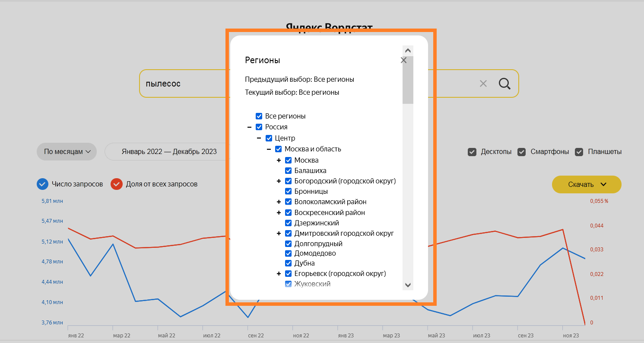This screenshot has height=343, width=644.
Task: Click the ноя 23 axis label
Action: pyautogui.click(x=571, y=336)
